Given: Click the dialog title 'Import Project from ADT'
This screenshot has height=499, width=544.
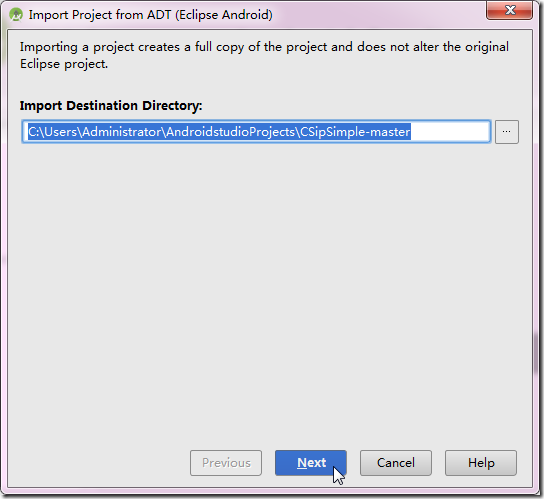Looking at the screenshot, I should (151, 15).
